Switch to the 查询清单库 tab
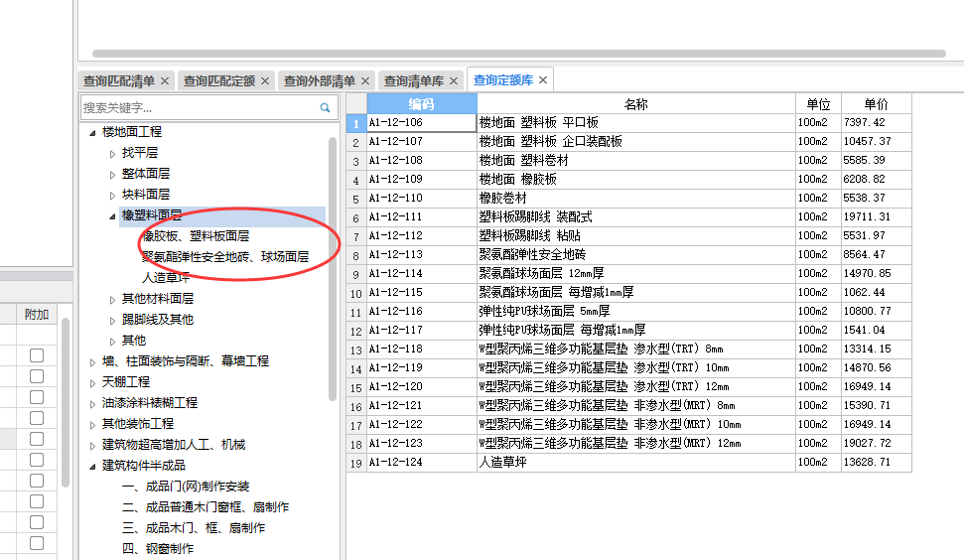 pos(414,81)
